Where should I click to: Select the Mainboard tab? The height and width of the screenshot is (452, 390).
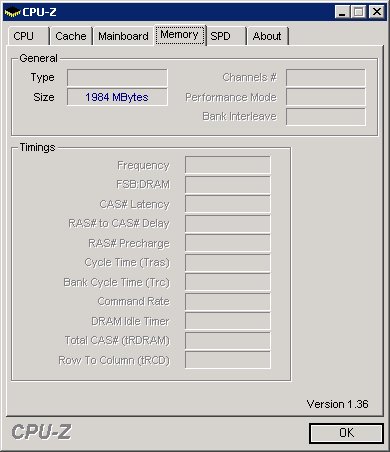[123, 36]
